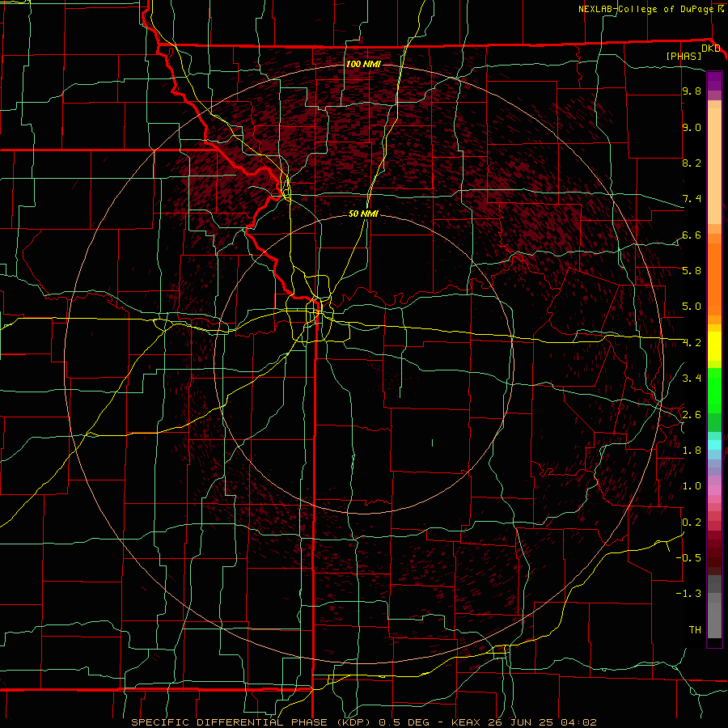This screenshot has height=728, width=728.
Task: Pick the orange band of the color bar
Action: click(x=714, y=279)
